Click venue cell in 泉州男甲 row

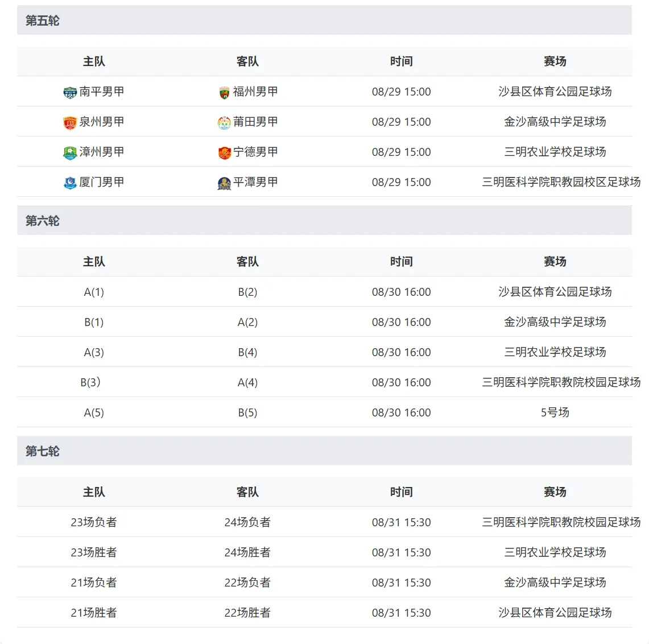click(x=555, y=122)
